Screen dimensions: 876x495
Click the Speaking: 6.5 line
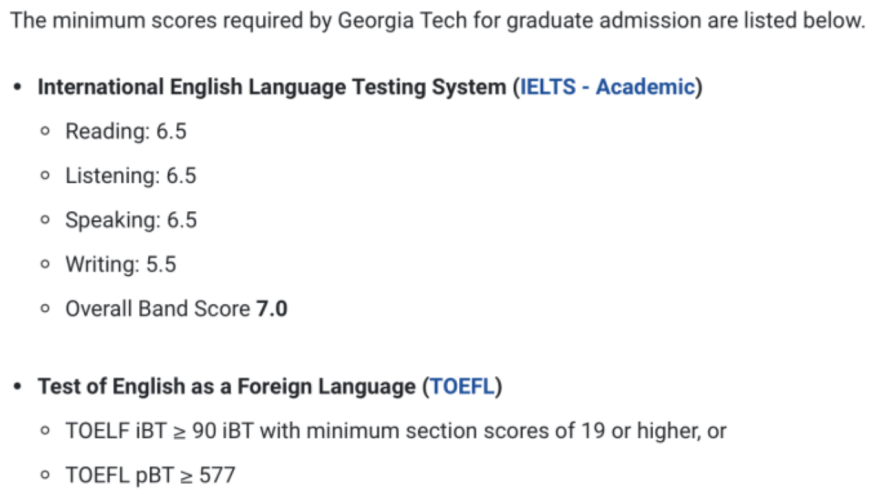pyautogui.click(x=131, y=220)
